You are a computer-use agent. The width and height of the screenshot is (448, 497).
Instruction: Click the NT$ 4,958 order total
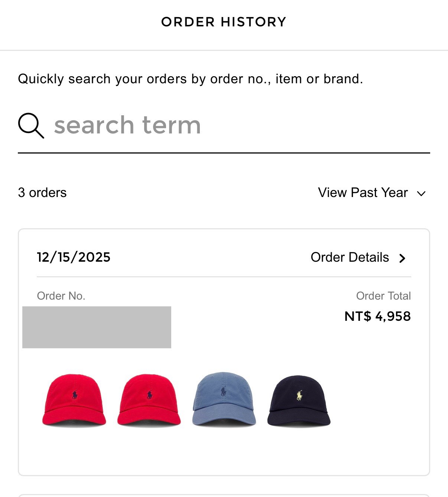[x=377, y=316]
